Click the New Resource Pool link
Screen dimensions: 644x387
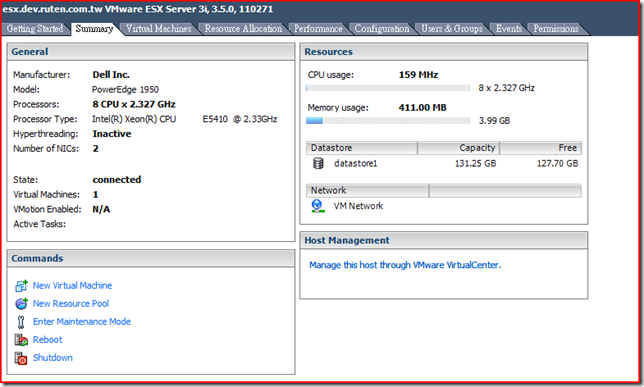point(71,304)
